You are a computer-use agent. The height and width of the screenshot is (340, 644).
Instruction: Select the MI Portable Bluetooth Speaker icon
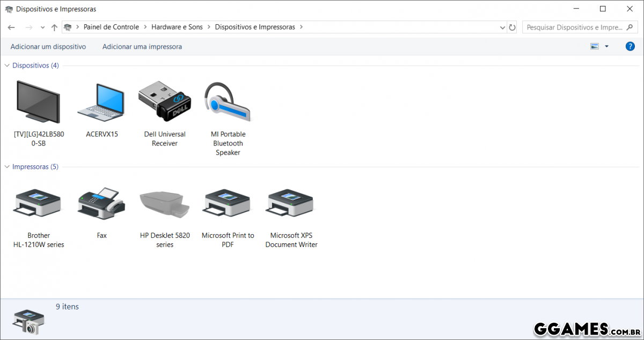[x=228, y=102]
